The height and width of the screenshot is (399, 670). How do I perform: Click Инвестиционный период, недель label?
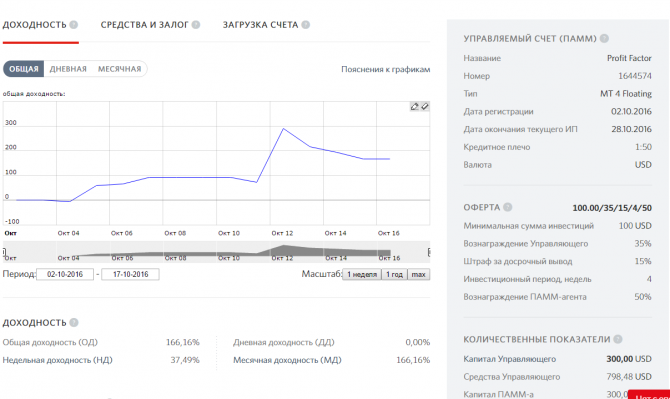[527, 279]
